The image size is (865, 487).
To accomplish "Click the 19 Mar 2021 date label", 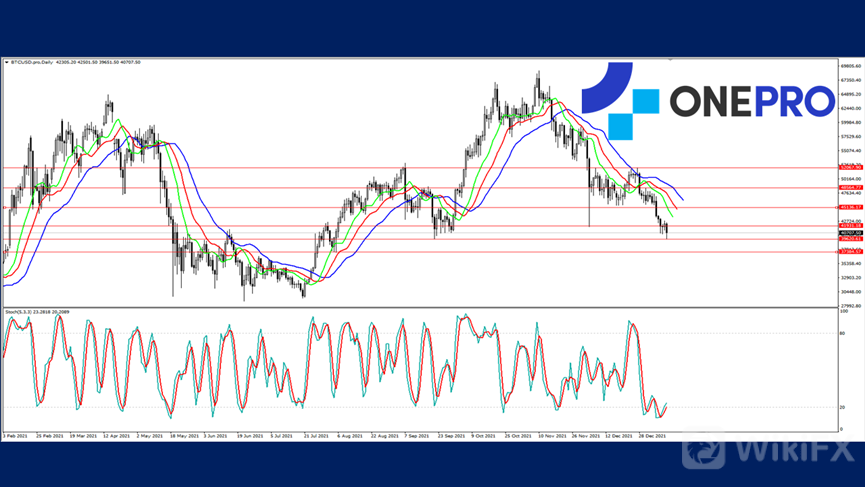I will [83, 436].
